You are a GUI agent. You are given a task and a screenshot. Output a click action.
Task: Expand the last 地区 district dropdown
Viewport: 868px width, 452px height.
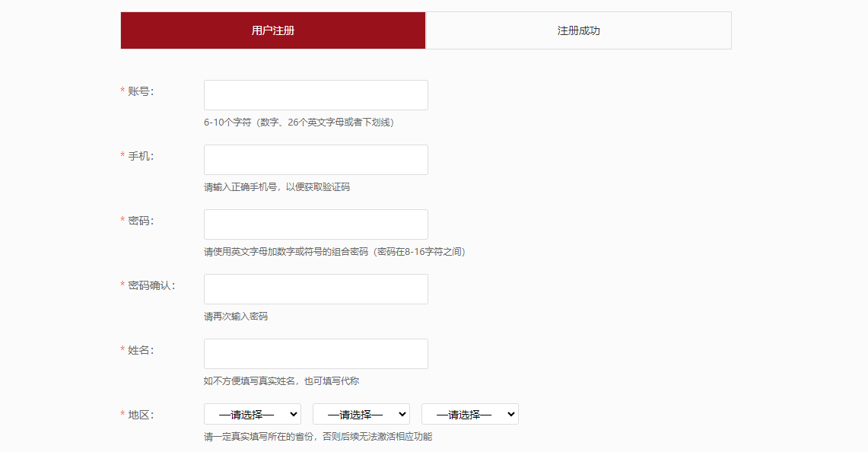(469, 415)
